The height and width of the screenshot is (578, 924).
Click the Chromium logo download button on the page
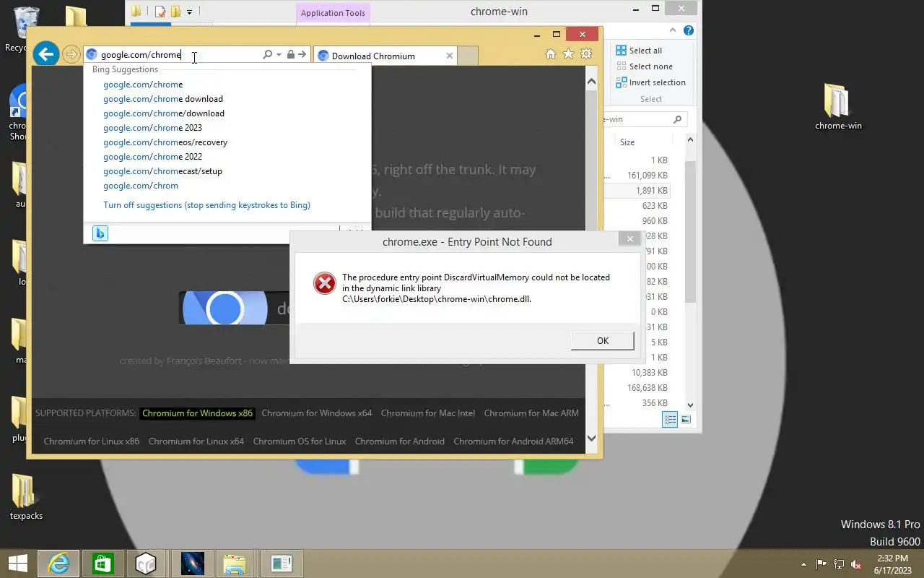click(235, 308)
